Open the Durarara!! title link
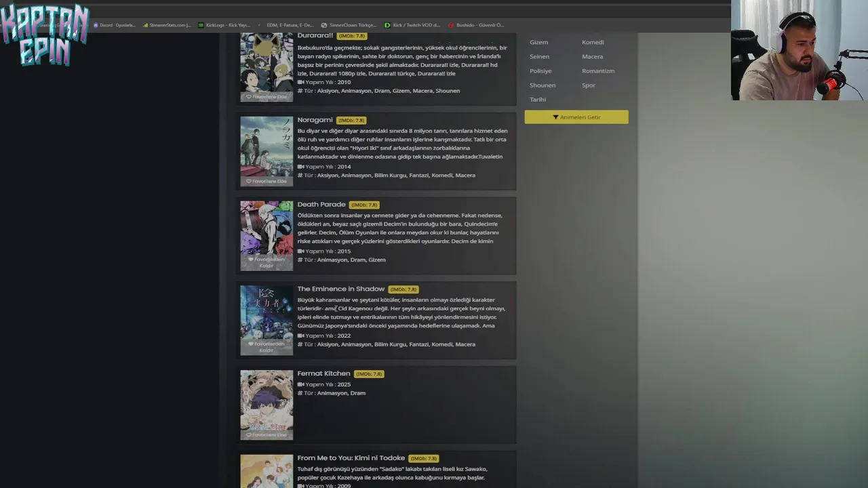The width and height of the screenshot is (868, 488). pos(315,35)
